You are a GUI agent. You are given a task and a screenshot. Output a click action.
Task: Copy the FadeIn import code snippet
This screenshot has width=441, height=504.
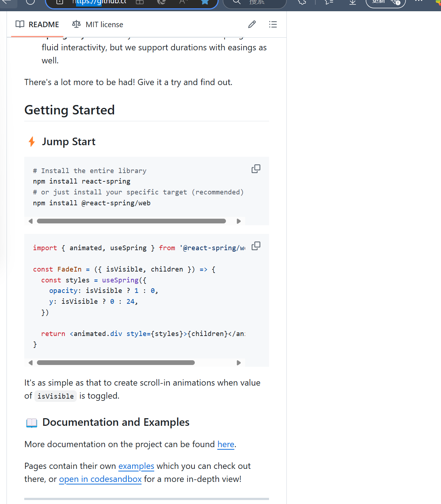tap(256, 246)
